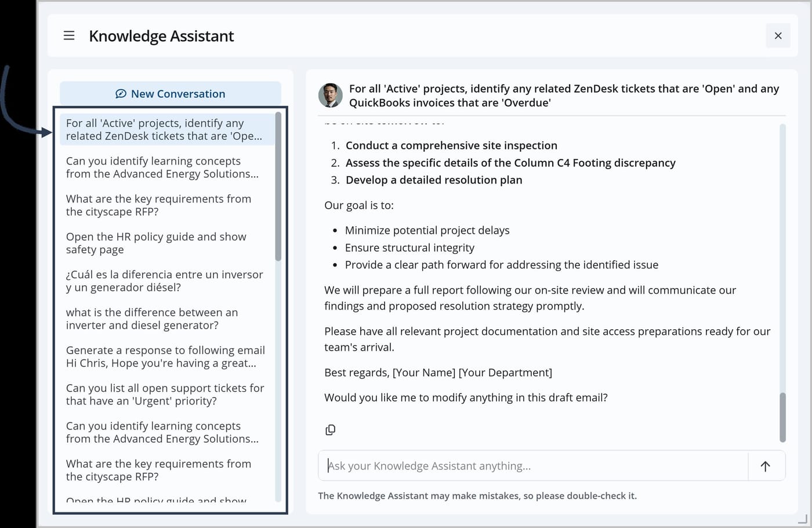Close the Knowledge Assistant panel
The width and height of the screenshot is (812, 528).
(778, 36)
